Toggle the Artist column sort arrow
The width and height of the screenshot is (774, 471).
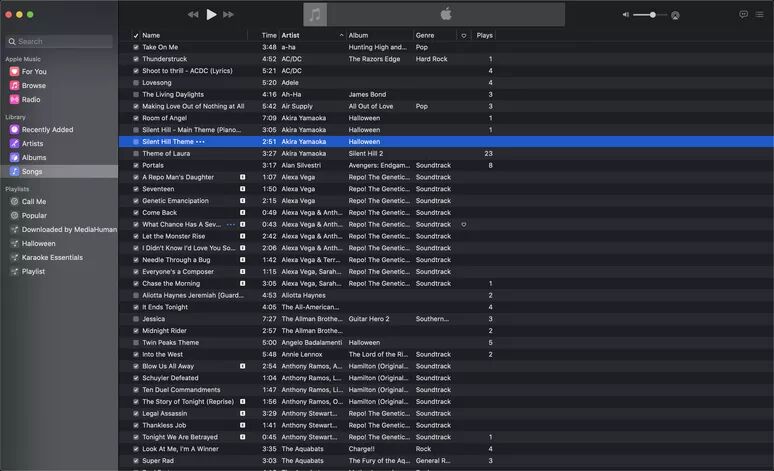[x=341, y=36]
